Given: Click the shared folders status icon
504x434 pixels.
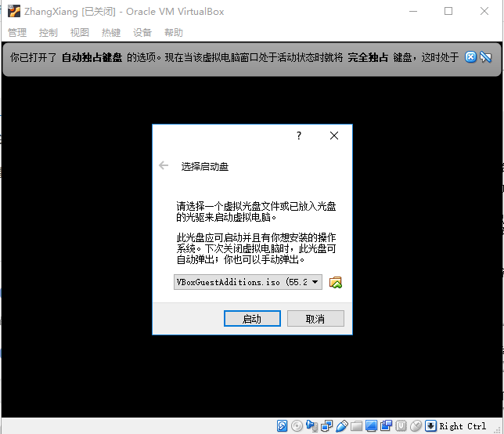Looking at the screenshot, I should coord(356,425).
